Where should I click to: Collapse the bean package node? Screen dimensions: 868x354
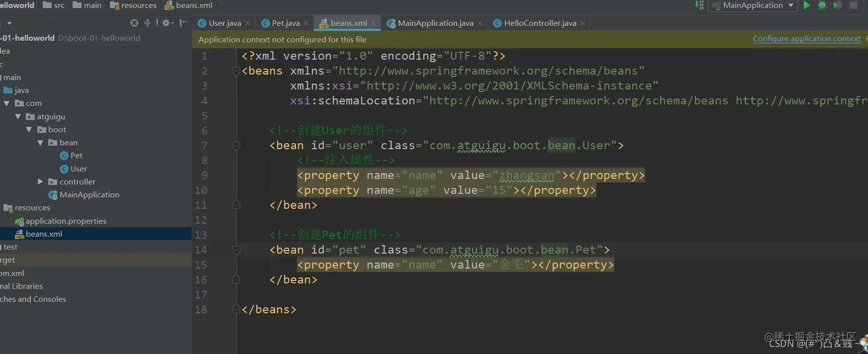(40, 142)
